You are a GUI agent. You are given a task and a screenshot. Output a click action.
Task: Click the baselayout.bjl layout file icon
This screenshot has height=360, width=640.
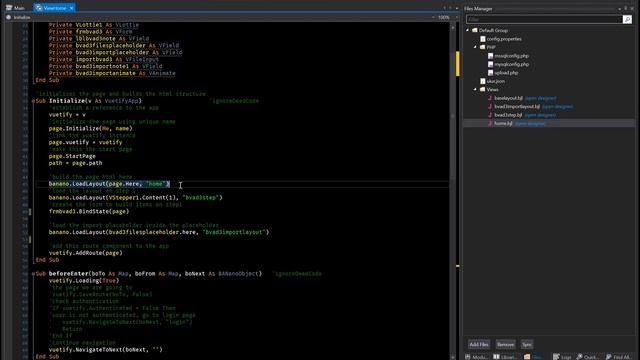coord(490,98)
